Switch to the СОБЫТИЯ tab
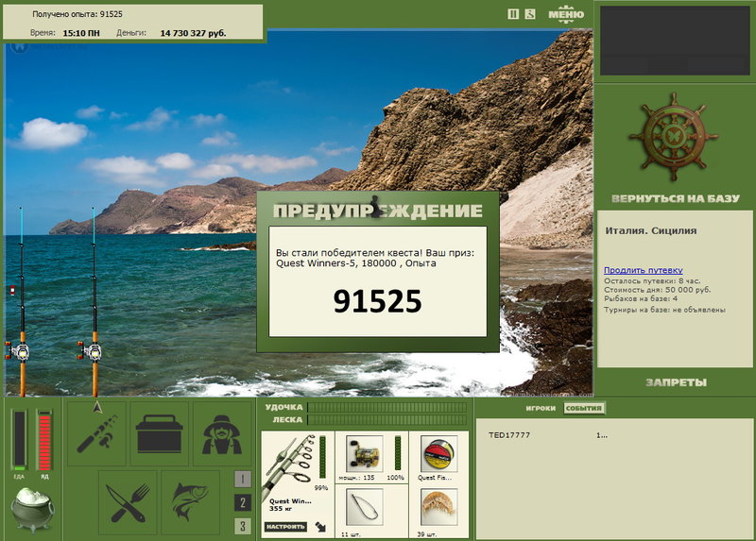Viewport: 756px width, 541px height. click(x=583, y=408)
